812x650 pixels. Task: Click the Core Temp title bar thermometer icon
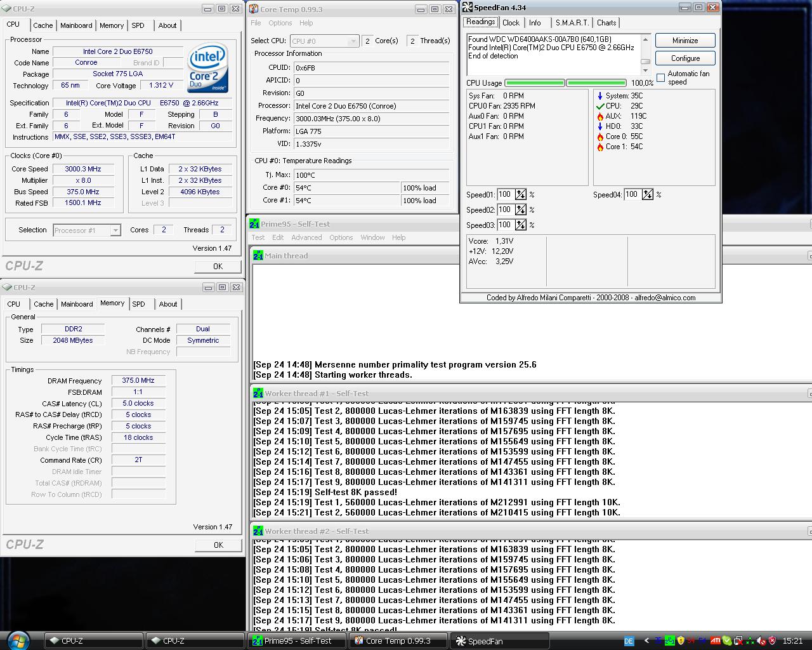tap(254, 9)
